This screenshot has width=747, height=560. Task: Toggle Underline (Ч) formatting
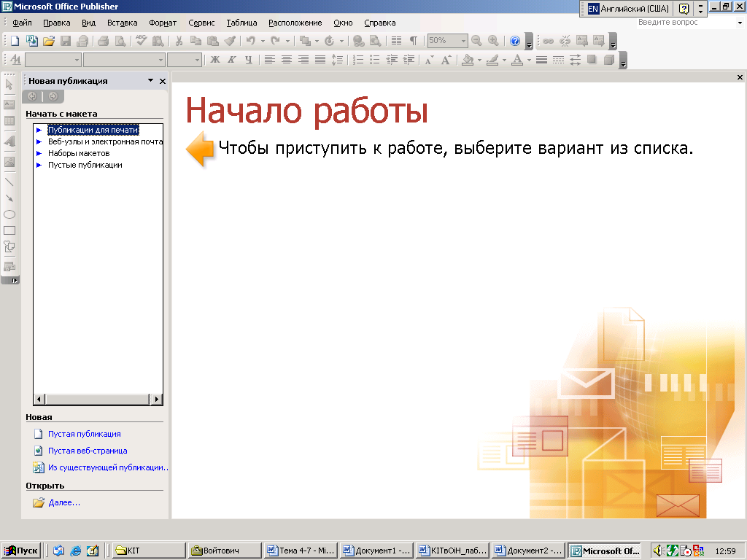point(249,60)
